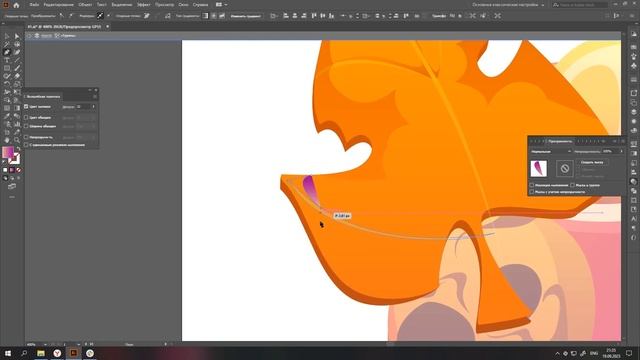The width and height of the screenshot is (640, 360).
Task: Select the Free Transform tool
Action: (17, 92)
